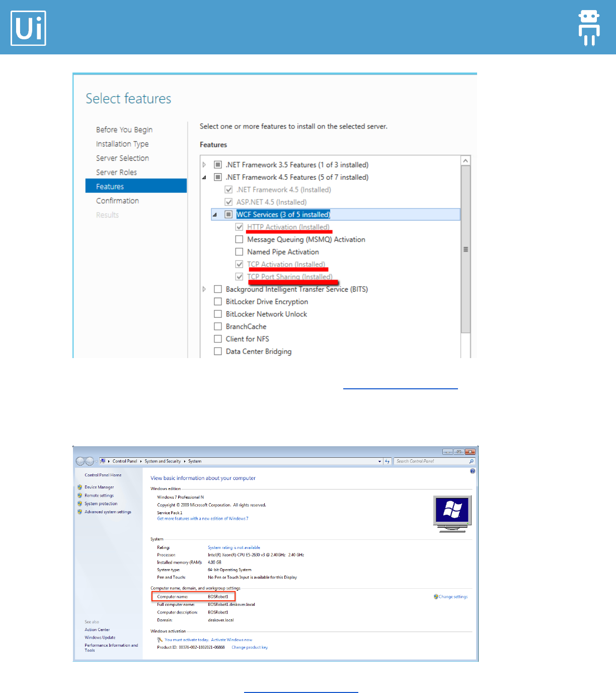
Task: Expand the .NET Framework 3.5 Features node
Action: (x=204, y=165)
